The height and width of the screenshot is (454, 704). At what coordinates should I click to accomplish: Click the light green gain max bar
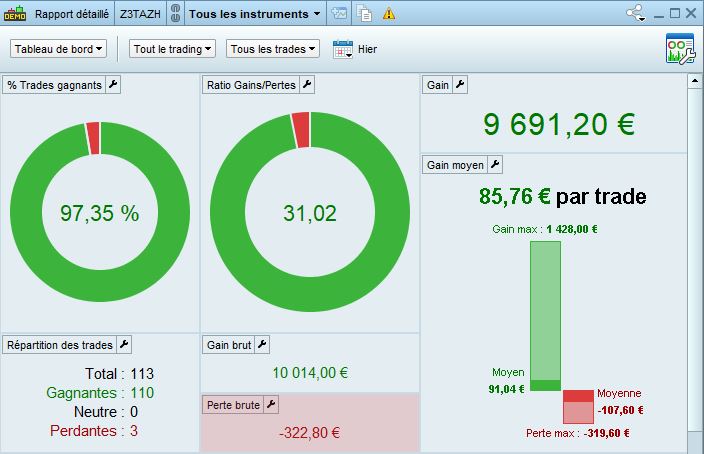pos(546,311)
